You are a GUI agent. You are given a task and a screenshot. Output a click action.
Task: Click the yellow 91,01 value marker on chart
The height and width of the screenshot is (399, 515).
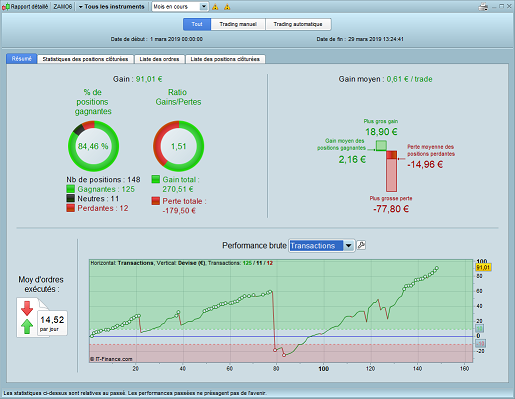[483, 267]
